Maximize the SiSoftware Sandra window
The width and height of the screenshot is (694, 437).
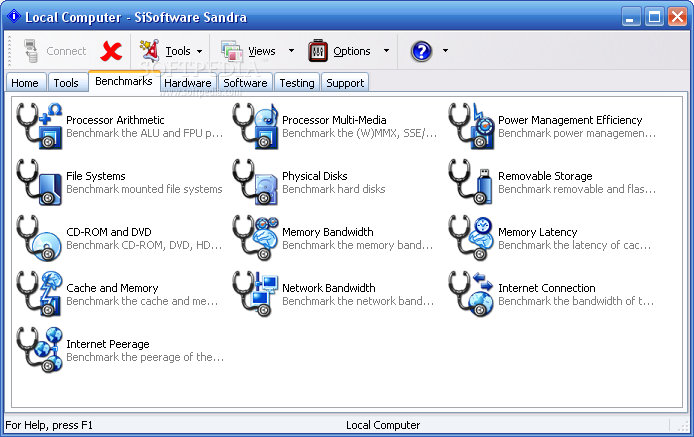[x=654, y=17]
